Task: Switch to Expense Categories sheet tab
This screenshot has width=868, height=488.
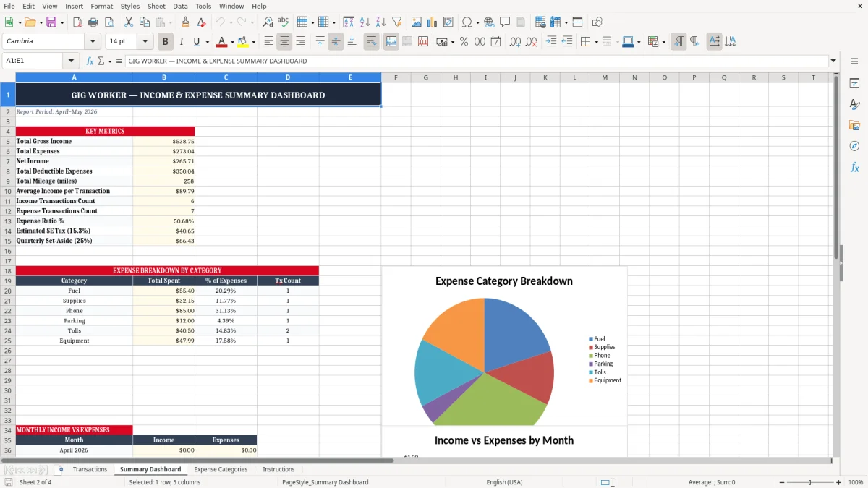Action: pos(221,469)
